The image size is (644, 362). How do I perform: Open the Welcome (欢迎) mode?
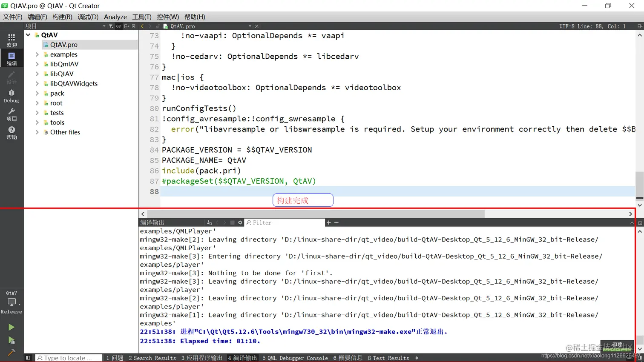pos(11,40)
